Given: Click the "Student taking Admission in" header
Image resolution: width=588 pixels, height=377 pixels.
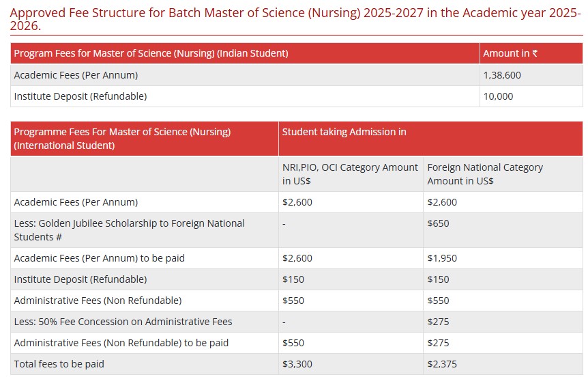Looking at the screenshot, I should tap(344, 132).
